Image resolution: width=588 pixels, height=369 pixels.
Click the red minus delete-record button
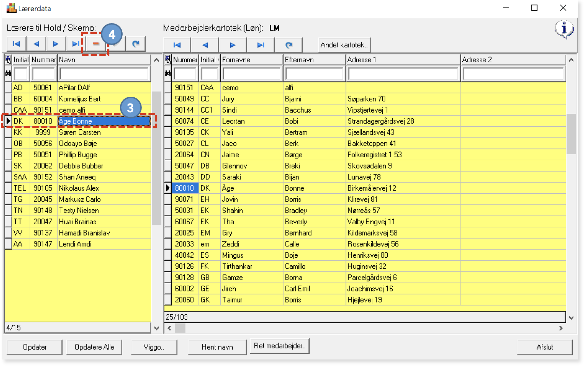pos(95,44)
